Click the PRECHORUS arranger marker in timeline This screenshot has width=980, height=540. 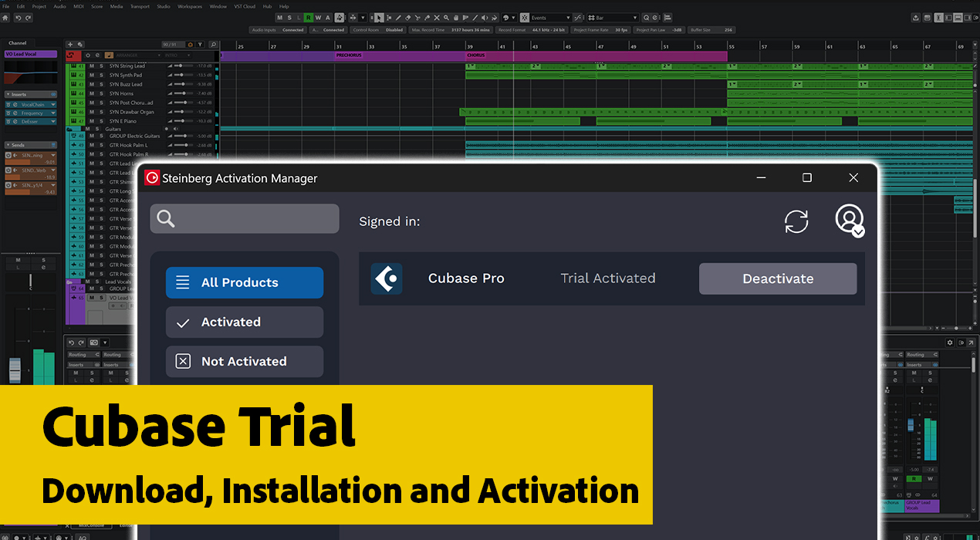click(400, 56)
